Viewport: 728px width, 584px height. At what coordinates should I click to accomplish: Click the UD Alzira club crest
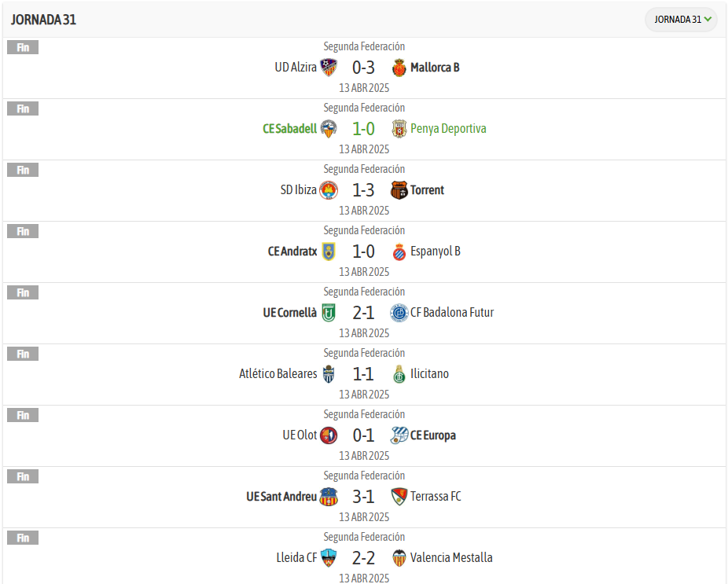coord(329,68)
